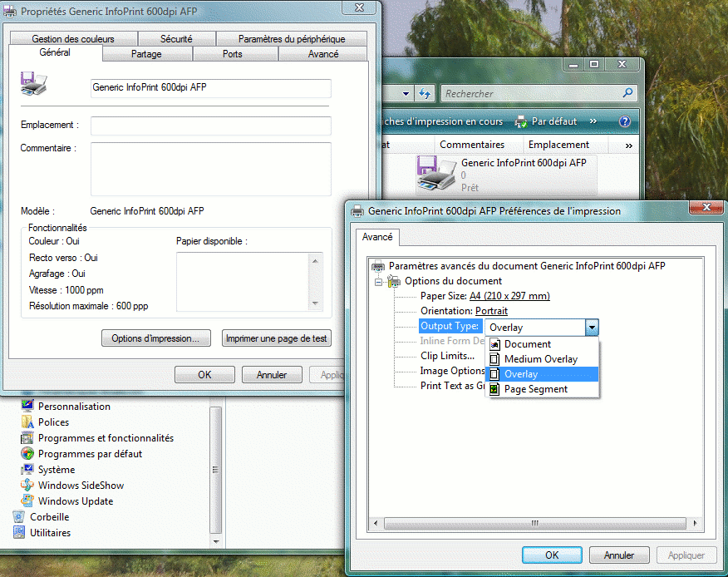This screenshot has height=577, width=728.
Task: Choose Medium Overlay icon in Output Type list
Action: click(x=495, y=359)
